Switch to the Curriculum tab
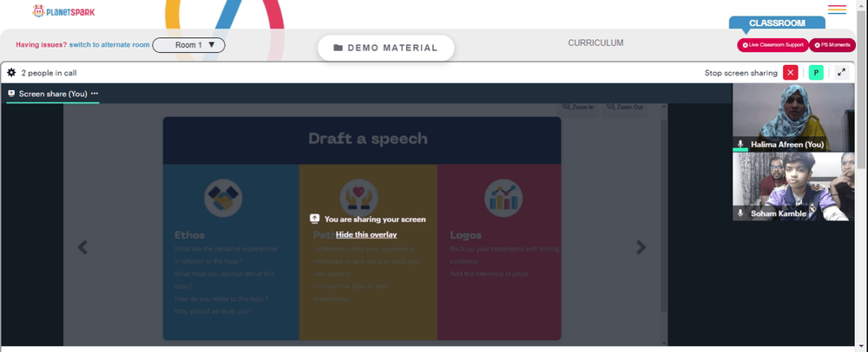The height and width of the screenshot is (352, 868). tap(595, 42)
